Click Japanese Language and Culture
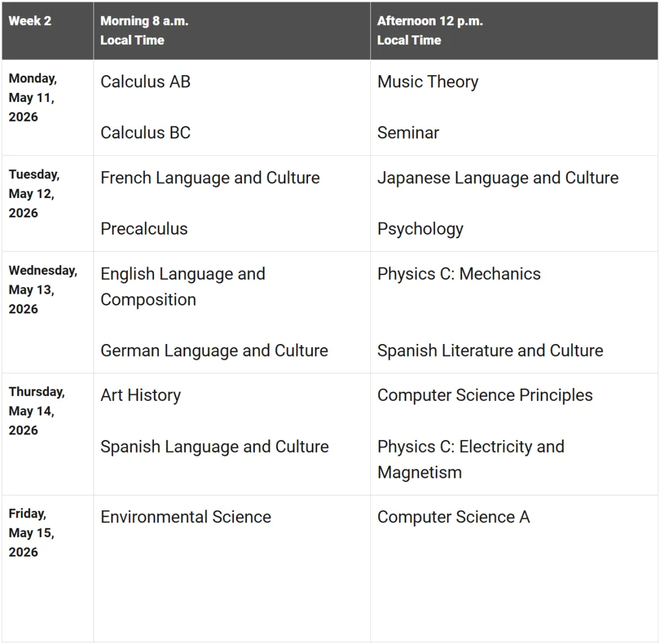Image resolution: width=660 pixels, height=644 pixels. [498, 178]
